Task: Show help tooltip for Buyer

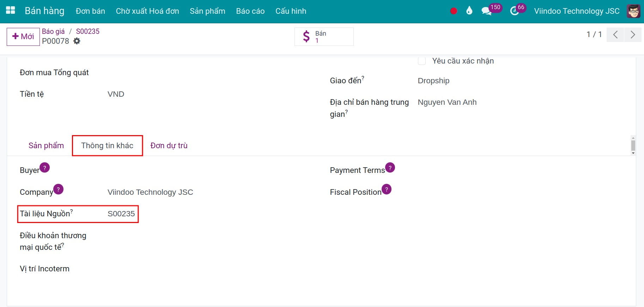Action: 45,168
